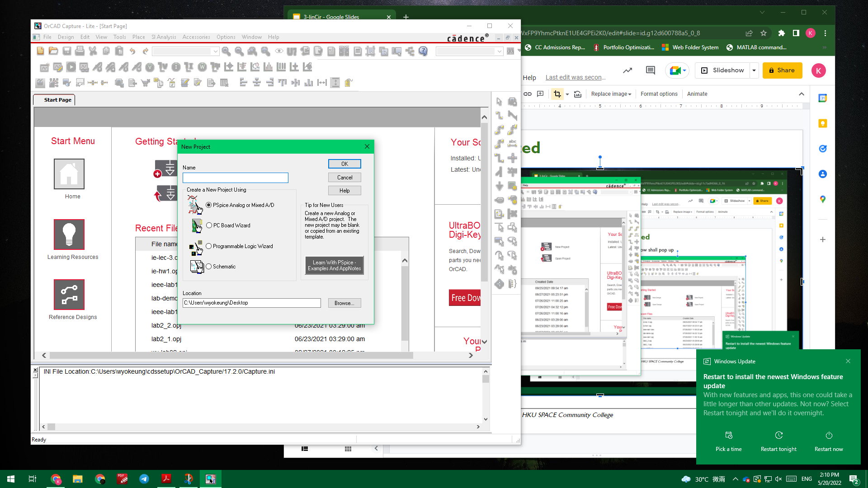868x488 pixels.
Task: Open the SI Analysis menu
Action: (164, 37)
